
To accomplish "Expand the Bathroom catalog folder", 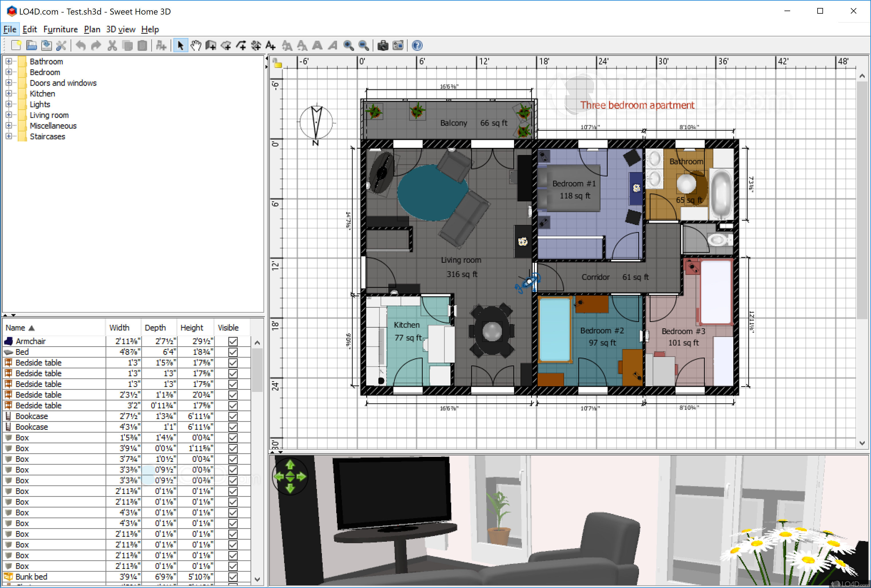I will (9, 61).
